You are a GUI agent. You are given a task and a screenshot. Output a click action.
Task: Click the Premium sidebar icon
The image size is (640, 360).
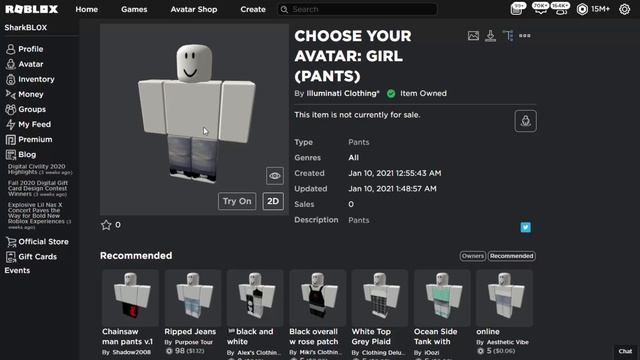(x=11, y=140)
